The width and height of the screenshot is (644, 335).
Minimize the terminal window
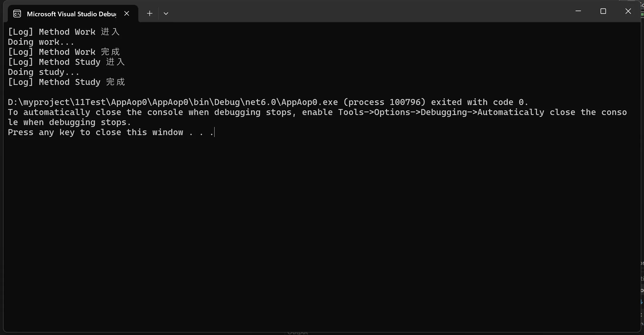pos(578,11)
